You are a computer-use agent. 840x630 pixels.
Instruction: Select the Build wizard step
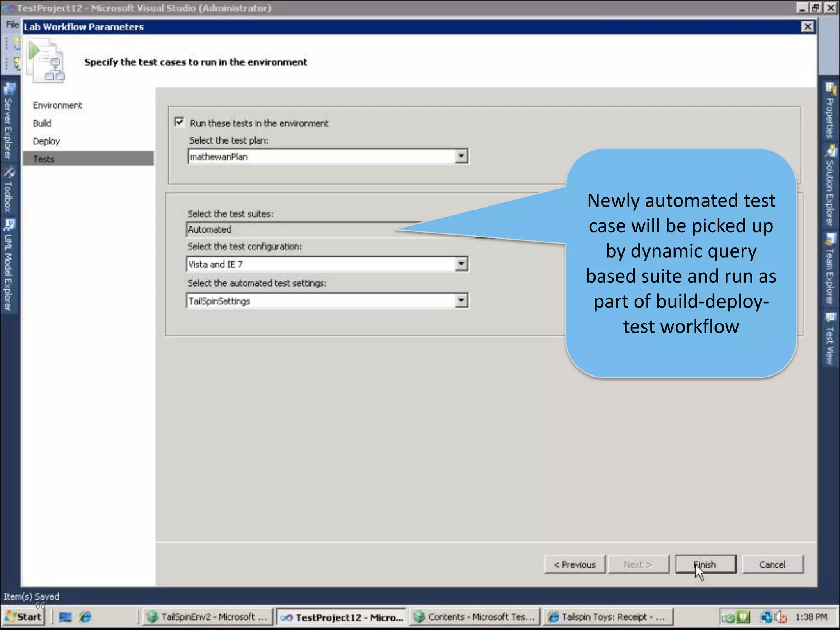pos(42,123)
